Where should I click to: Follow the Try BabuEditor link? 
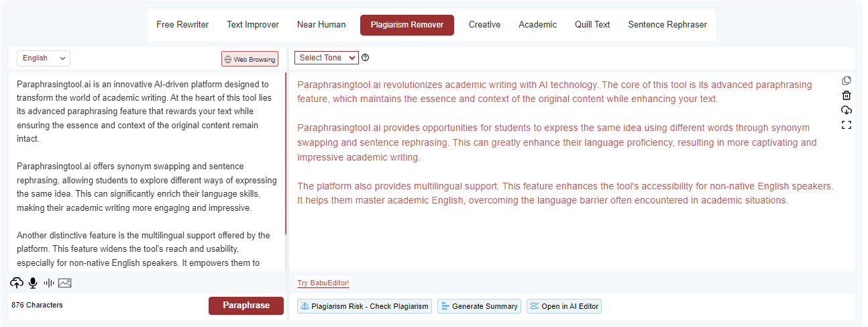click(x=323, y=283)
